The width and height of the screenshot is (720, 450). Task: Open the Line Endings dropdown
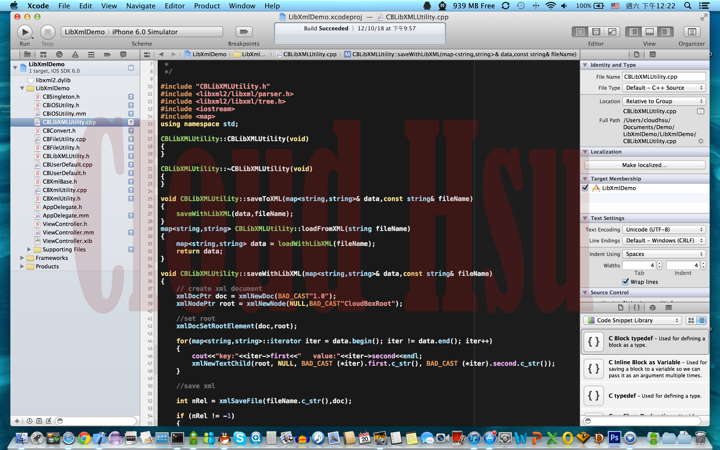[x=664, y=241]
